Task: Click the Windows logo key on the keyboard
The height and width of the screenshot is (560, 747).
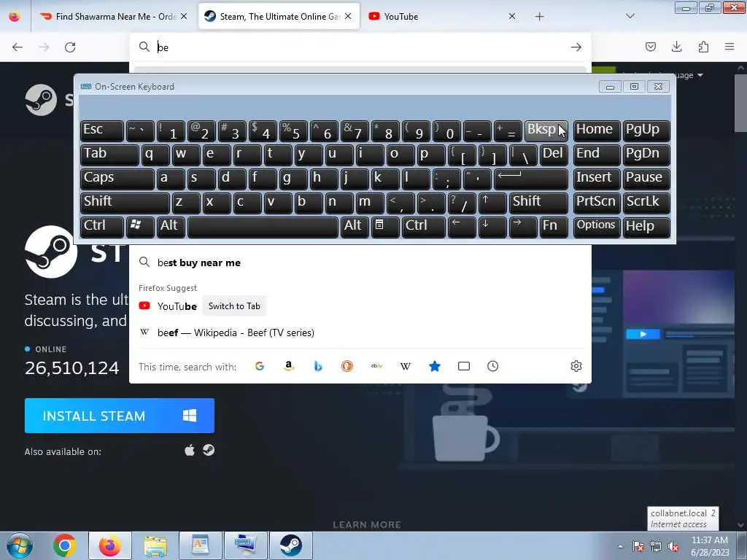Action: click(x=140, y=227)
